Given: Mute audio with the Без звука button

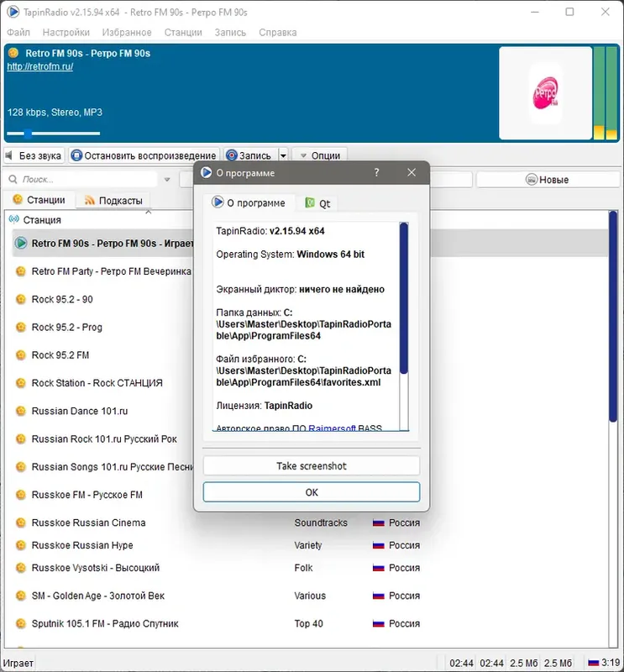Looking at the screenshot, I should click(34, 155).
